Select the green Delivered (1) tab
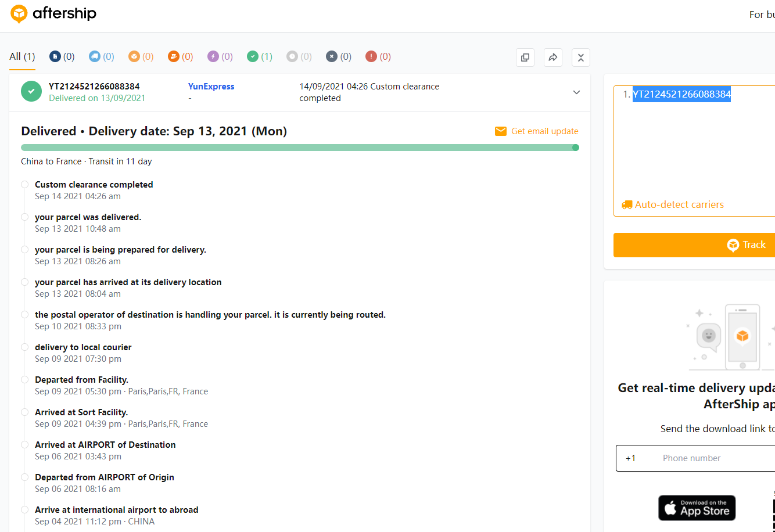 259,56
